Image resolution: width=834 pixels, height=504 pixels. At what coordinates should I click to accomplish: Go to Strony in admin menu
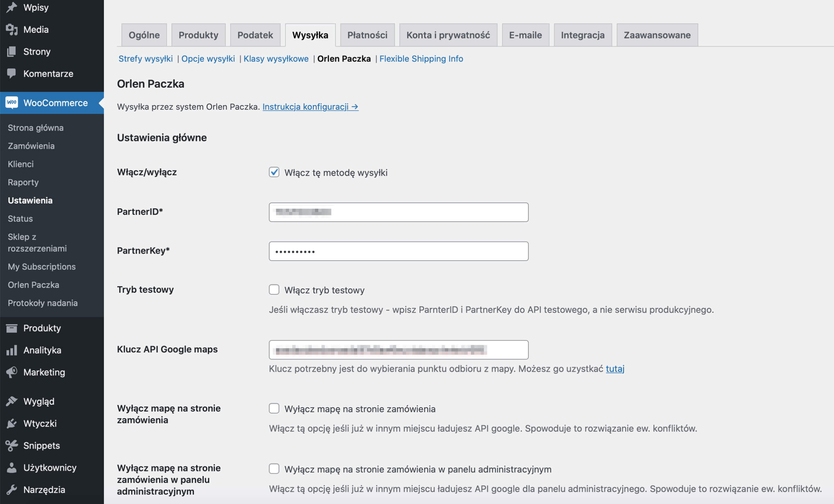[x=37, y=51]
